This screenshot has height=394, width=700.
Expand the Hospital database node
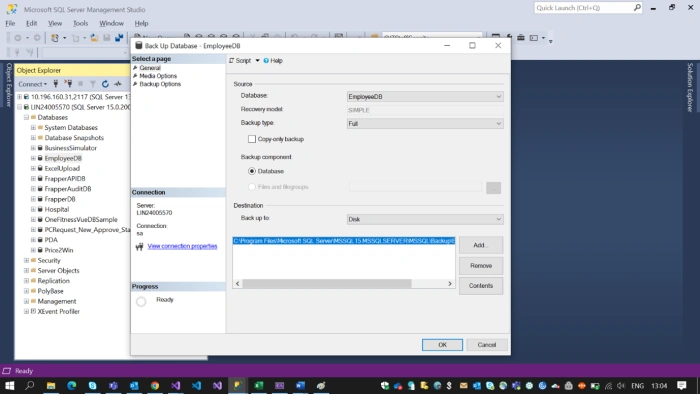33,209
